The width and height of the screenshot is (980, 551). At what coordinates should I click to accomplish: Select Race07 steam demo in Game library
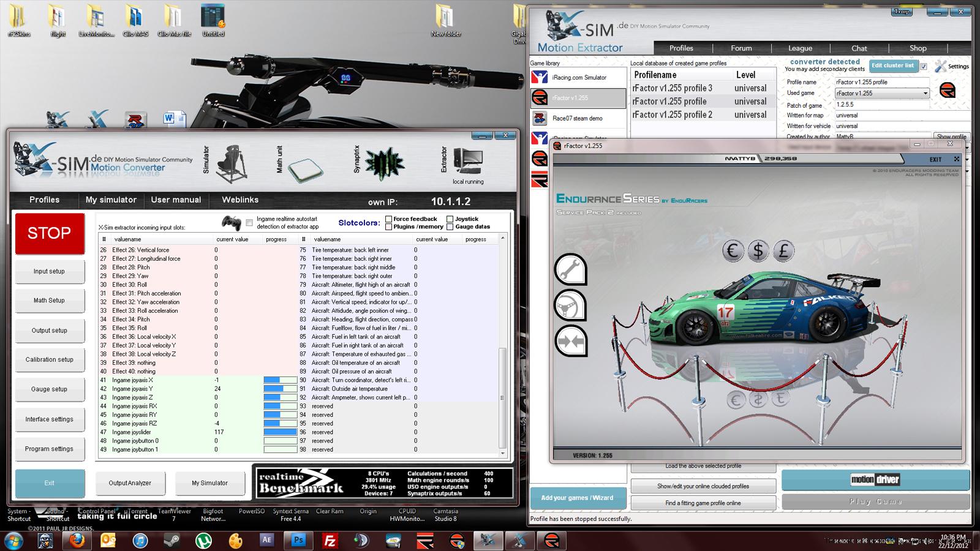tap(577, 118)
